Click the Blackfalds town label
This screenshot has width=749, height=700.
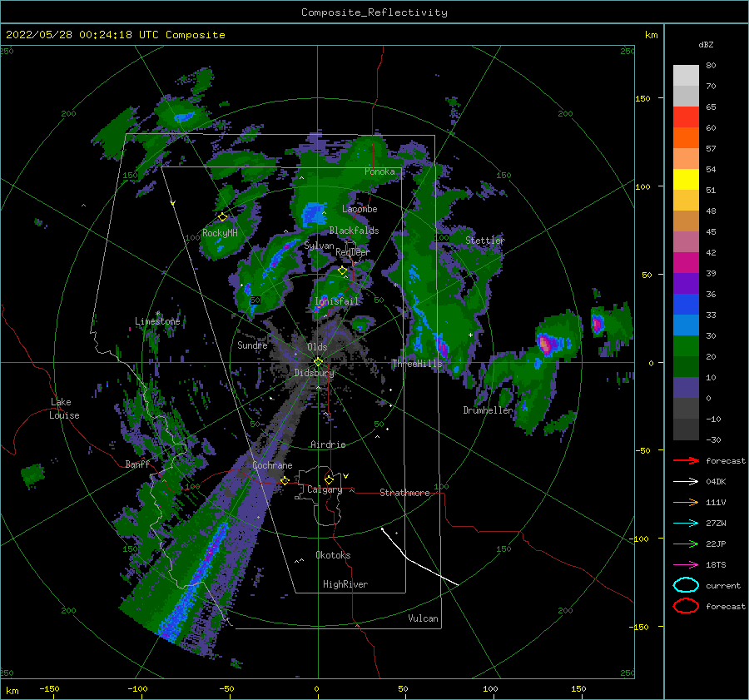pos(354,231)
